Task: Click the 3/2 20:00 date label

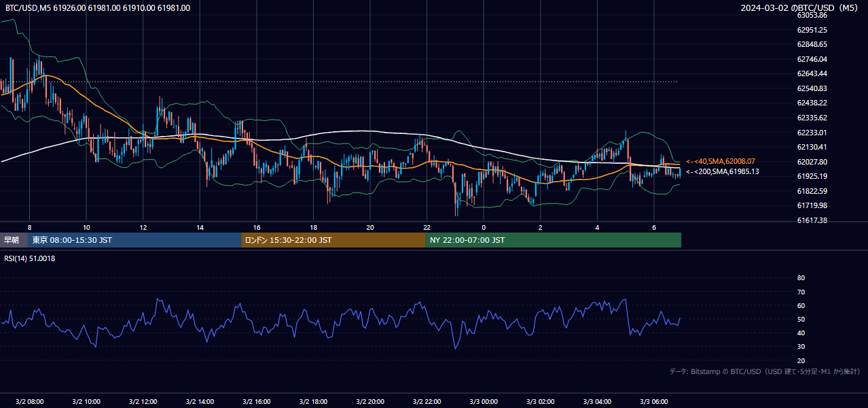Action: click(370, 401)
